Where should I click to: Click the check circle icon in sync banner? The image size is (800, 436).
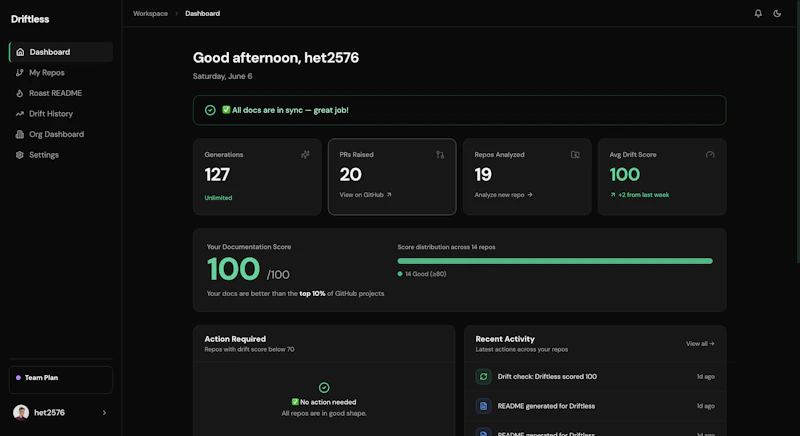click(x=210, y=110)
